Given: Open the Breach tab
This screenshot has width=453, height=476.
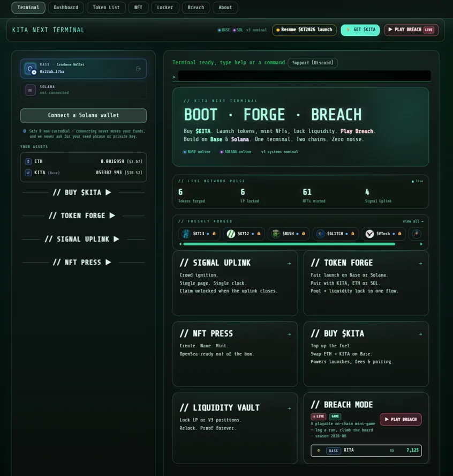Looking at the screenshot, I should (196, 8).
